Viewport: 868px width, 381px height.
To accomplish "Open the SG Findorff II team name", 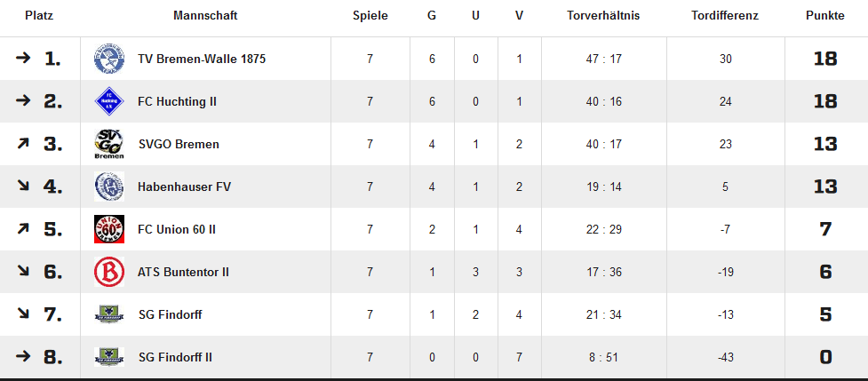I will tap(175, 358).
